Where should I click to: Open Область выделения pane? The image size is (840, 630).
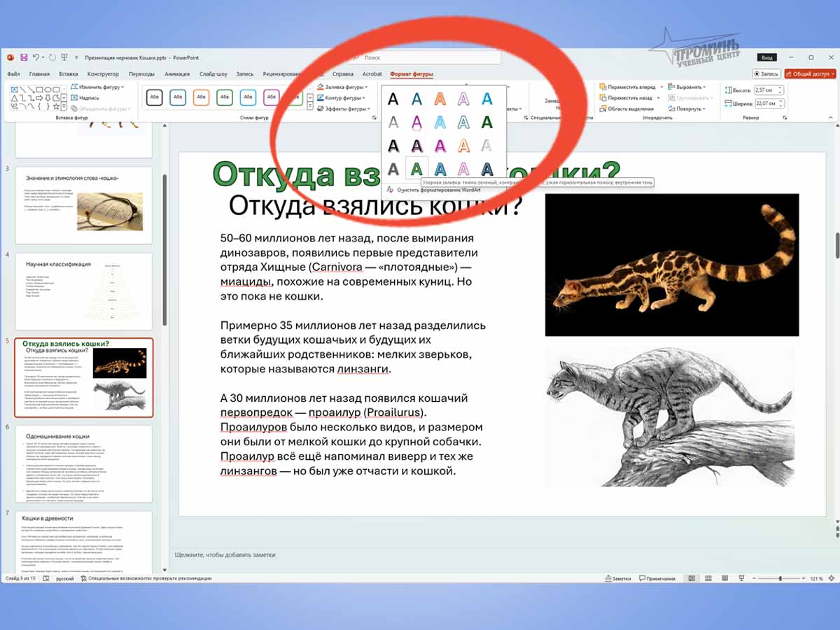626,108
